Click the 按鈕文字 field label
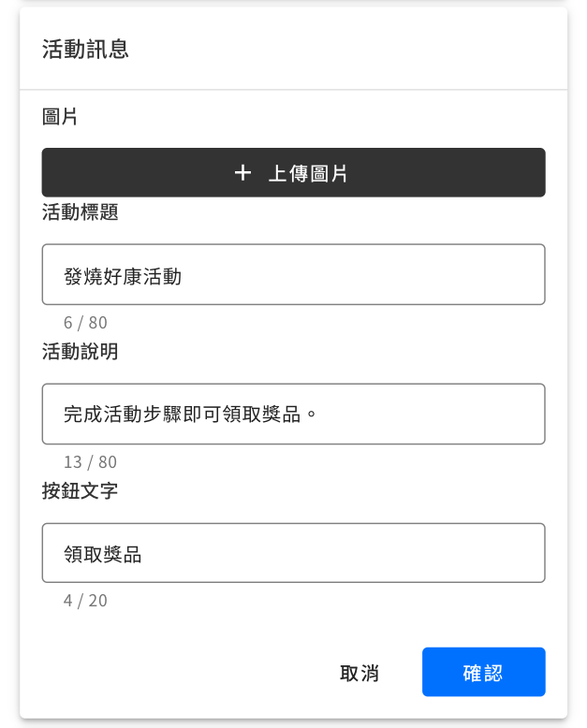This screenshot has height=728, width=587. click(80, 491)
